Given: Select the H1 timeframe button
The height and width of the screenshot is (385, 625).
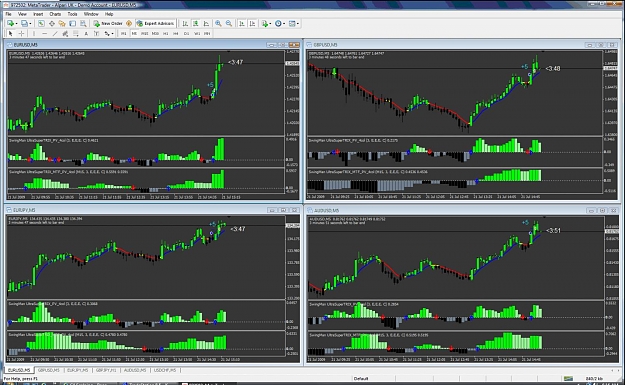Looking at the screenshot, I should pos(165,33).
